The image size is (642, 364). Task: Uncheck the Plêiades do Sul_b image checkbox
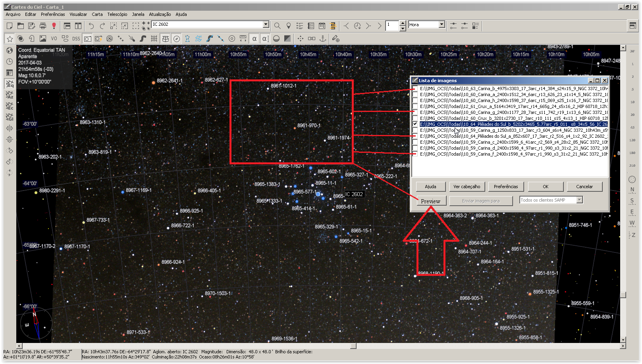click(x=415, y=124)
